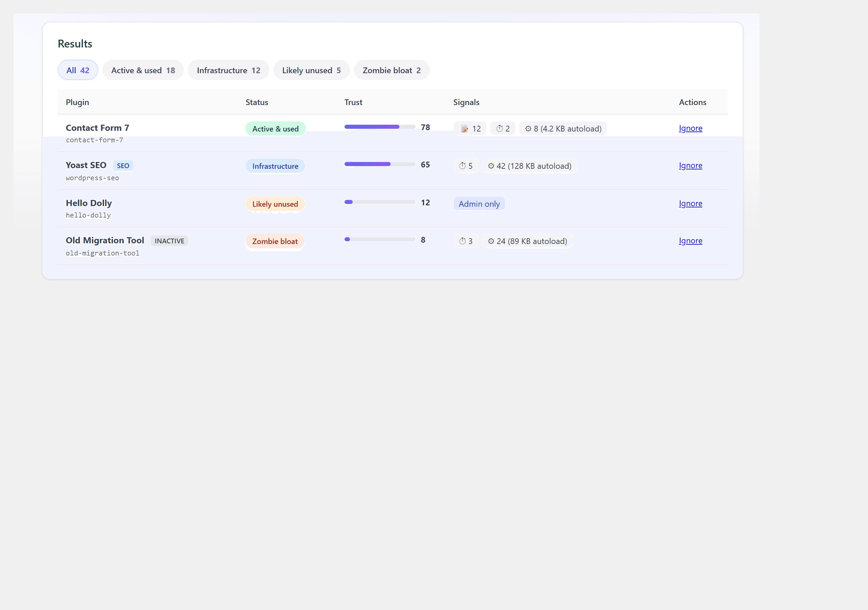
Task: Click the Results heading
Action: [75, 44]
